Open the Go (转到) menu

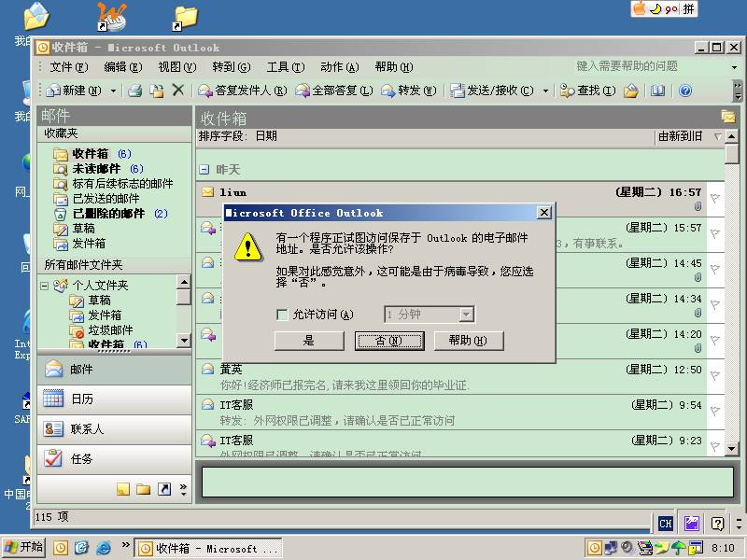pyautogui.click(x=231, y=67)
